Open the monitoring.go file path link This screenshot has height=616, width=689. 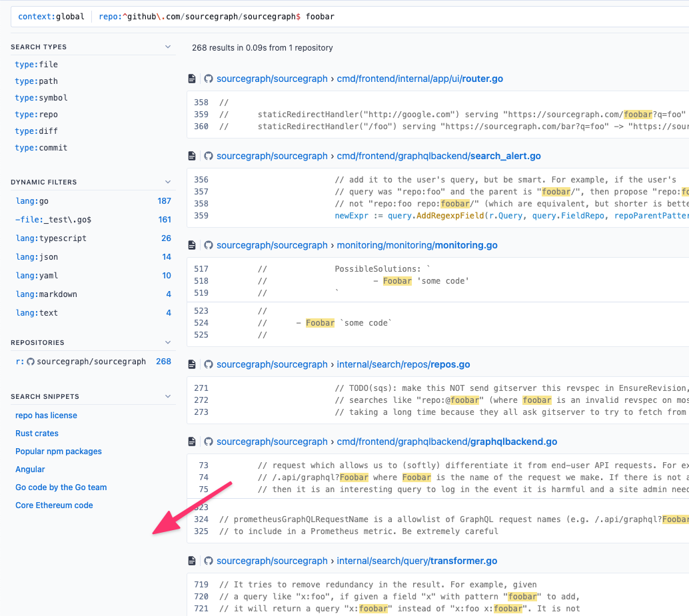(x=417, y=245)
